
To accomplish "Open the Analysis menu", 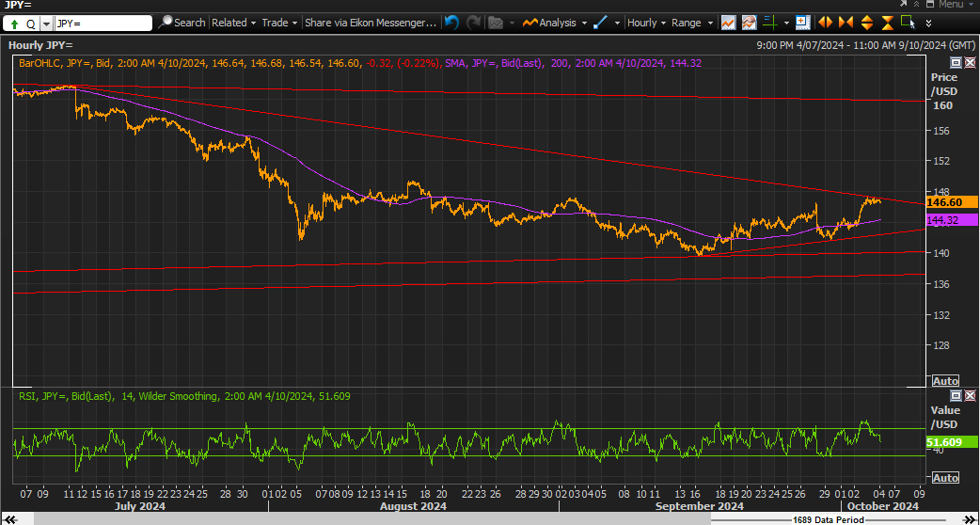I will pos(555,23).
